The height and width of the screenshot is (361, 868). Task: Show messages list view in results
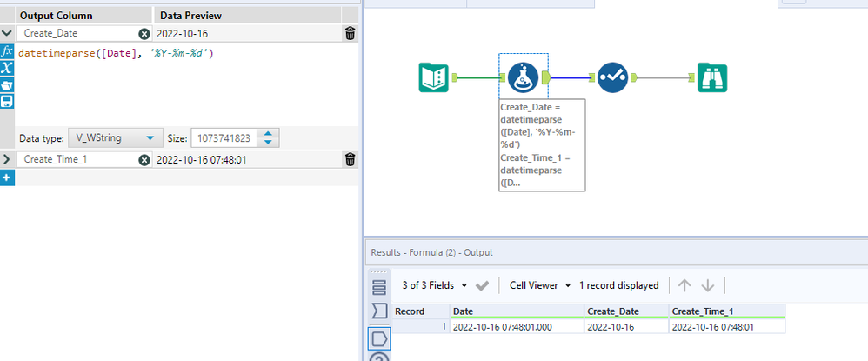pyautogui.click(x=379, y=287)
